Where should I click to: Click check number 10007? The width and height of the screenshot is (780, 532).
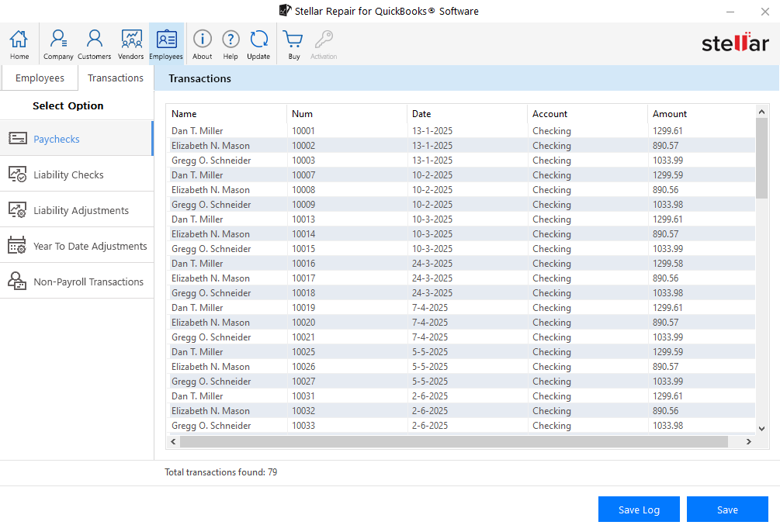303,175
